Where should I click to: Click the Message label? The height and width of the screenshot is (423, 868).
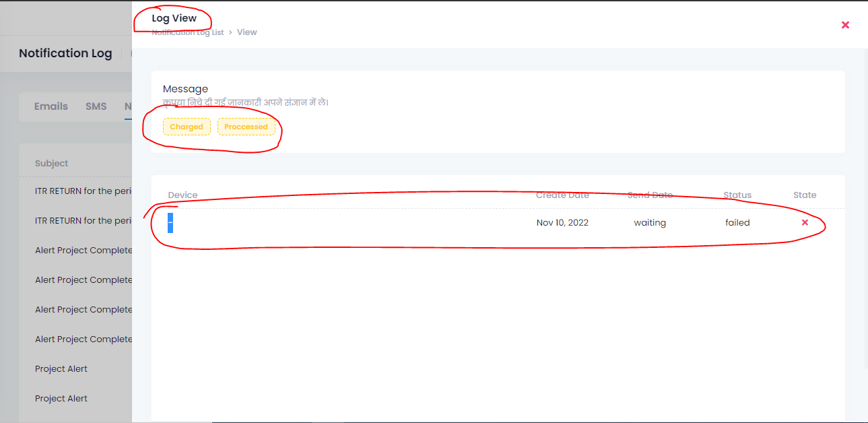(185, 89)
